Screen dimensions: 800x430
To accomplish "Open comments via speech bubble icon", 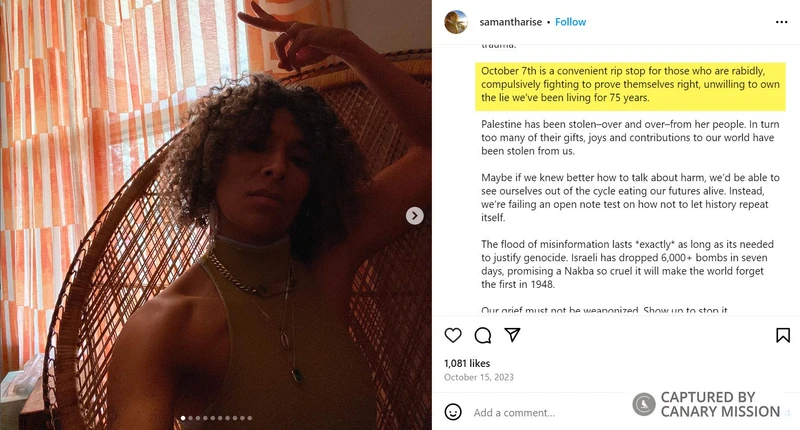I will pos(483,335).
